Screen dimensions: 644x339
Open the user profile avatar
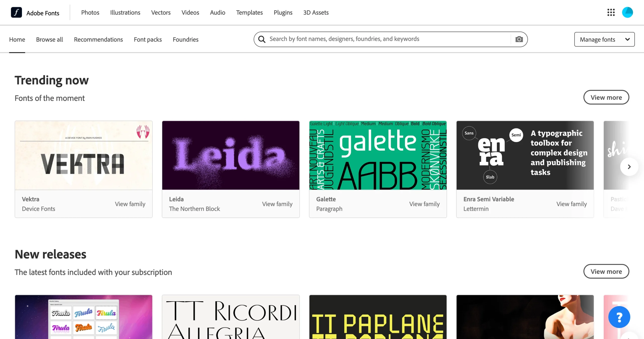(x=627, y=12)
